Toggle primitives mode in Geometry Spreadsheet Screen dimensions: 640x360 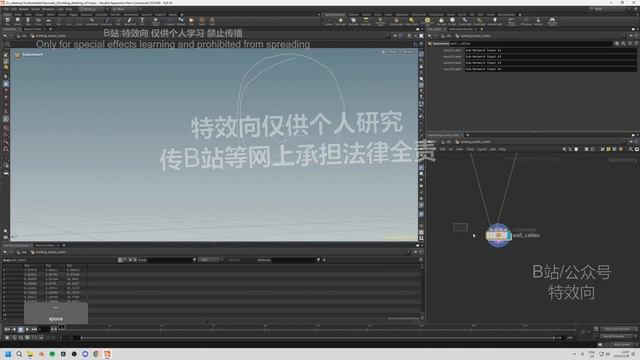130,260
